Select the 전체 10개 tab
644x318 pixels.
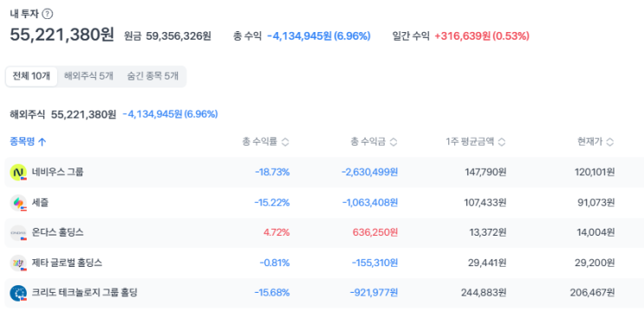(31, 76)
